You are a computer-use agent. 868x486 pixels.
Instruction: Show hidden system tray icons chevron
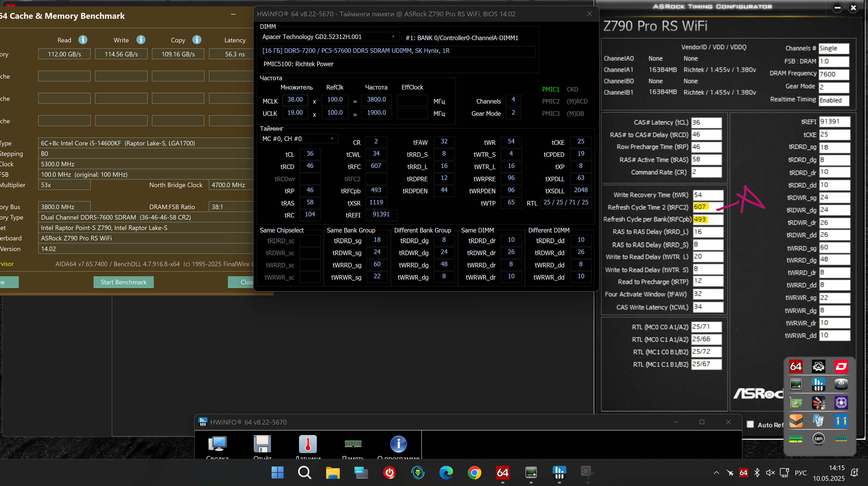(x=716, y=472)
